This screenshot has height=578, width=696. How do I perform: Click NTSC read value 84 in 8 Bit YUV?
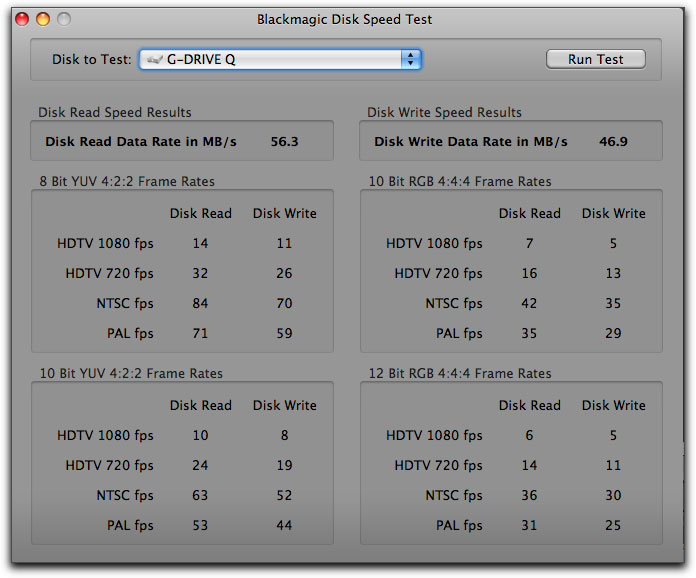[201, 303]
